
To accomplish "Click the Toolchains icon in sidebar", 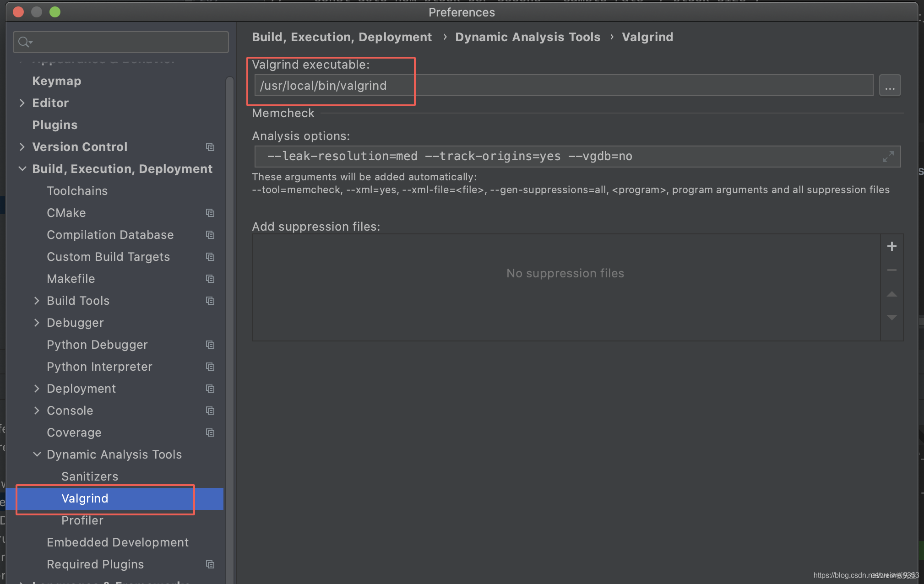I will 76,190.
